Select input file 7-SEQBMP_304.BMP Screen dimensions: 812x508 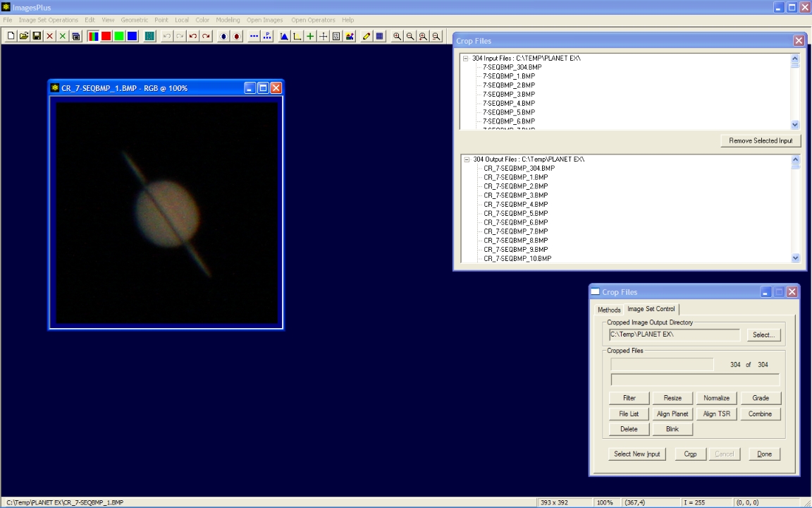[x=512, y=68]
